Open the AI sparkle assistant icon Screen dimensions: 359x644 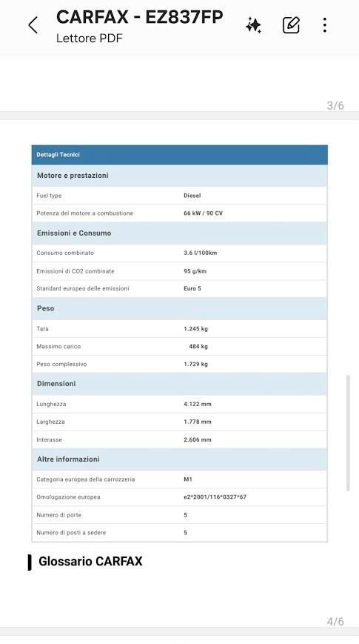point(254,25)
